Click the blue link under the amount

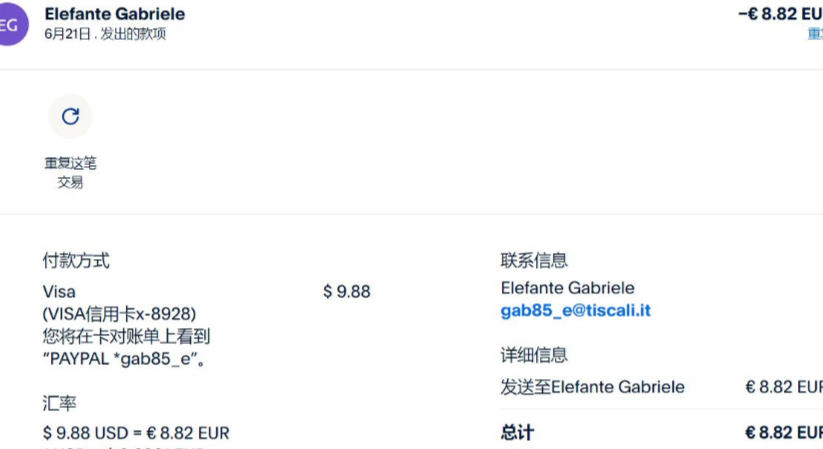coord(815,33)
